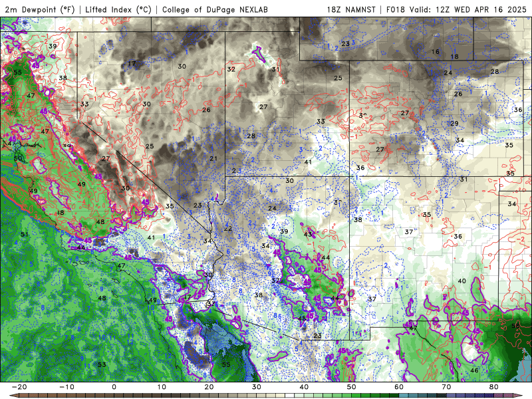
Task: Click the '-10' colorbar scale label
Action: tap(66, 387)
